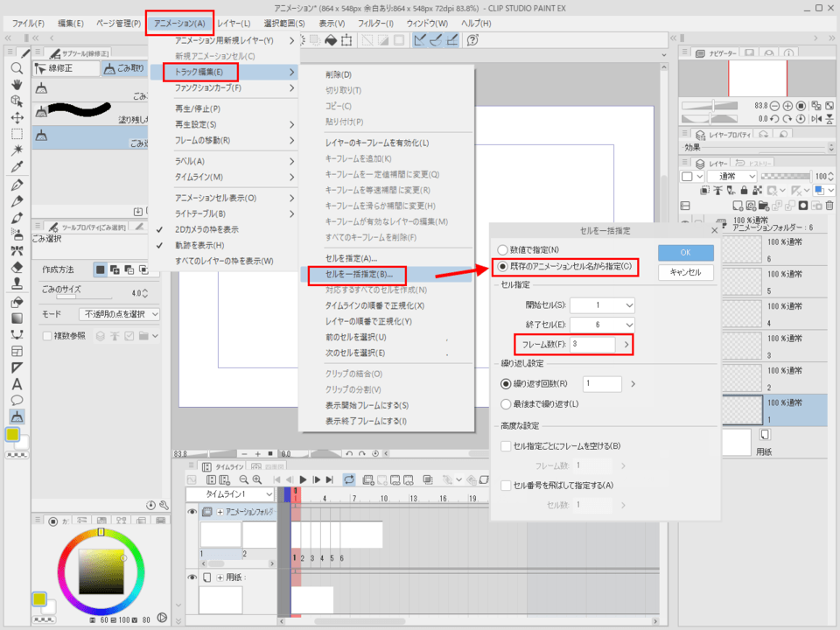Click the new animation cel icon in timeline
The height and width of the screenshot is (630, 840).
367,479
